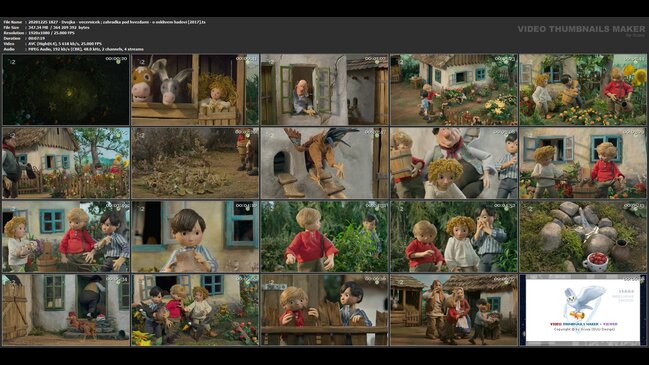
Task: Select the stones and strawberry bowl thumbnail
Action: (x=583, y=237)
